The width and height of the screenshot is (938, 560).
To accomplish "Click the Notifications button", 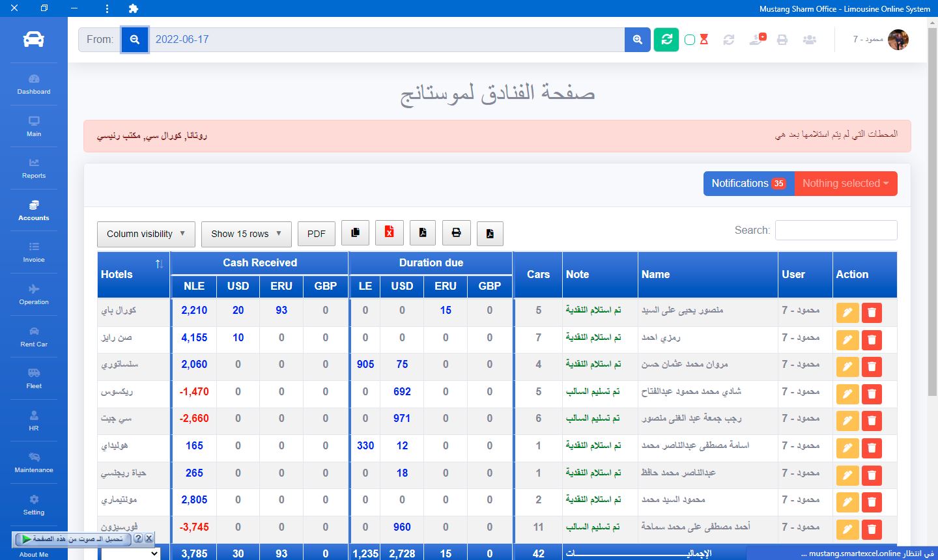I will [748, 184].
